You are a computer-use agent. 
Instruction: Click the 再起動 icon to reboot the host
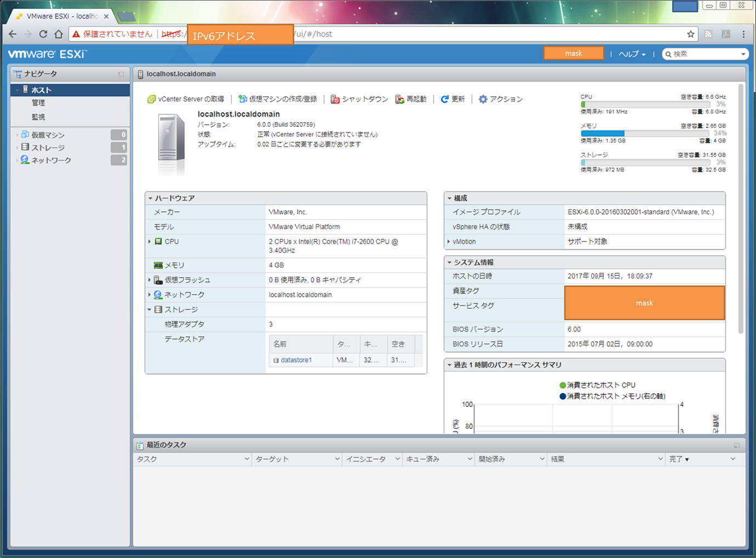coord(399,99)
